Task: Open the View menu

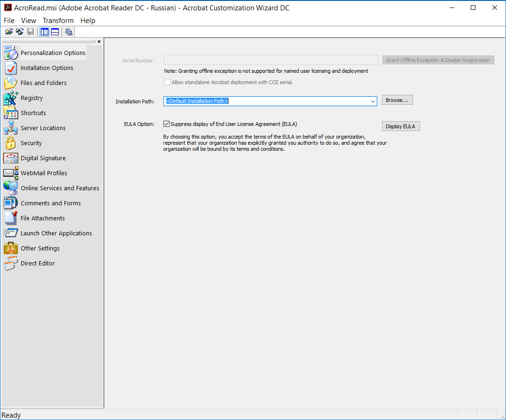Action: [29, 21]
